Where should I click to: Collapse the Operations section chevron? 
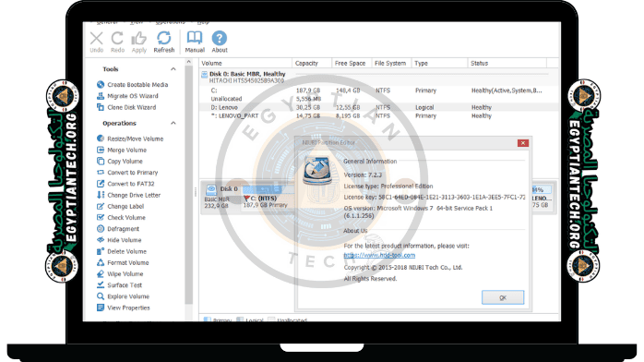173,123
